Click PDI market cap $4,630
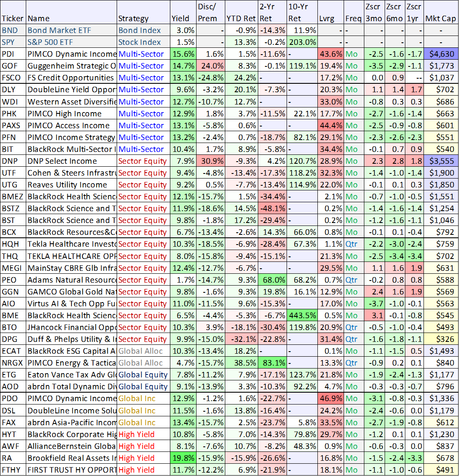 (441, 54)
